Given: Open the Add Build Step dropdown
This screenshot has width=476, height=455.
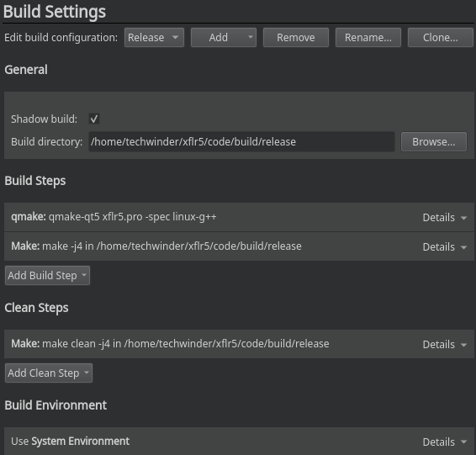Looking at the screenshot, I should click(47, 276).
